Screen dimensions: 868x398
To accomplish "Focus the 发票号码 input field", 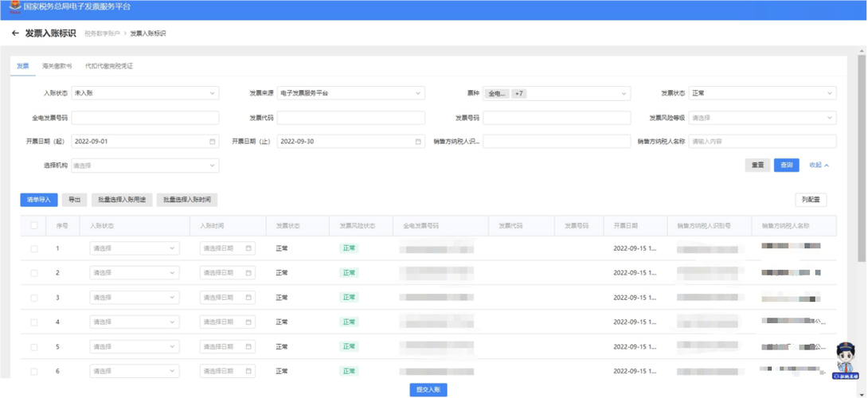I will 557,117.
